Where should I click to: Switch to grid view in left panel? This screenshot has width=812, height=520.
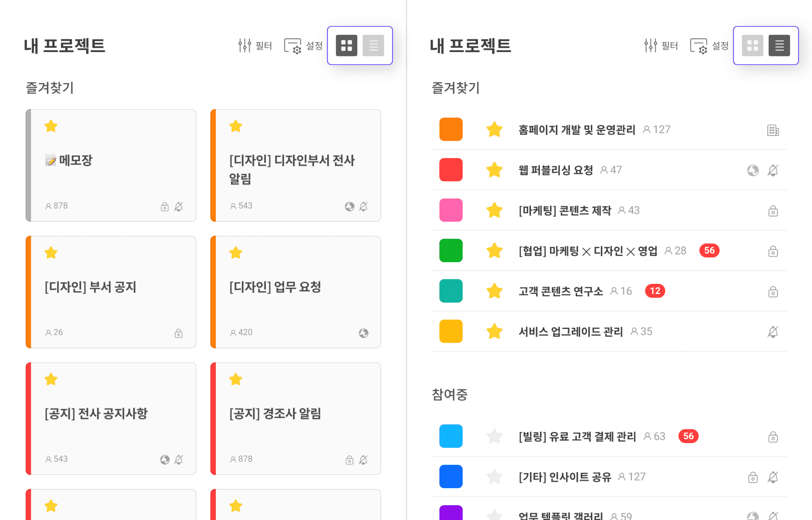(346, 45)
